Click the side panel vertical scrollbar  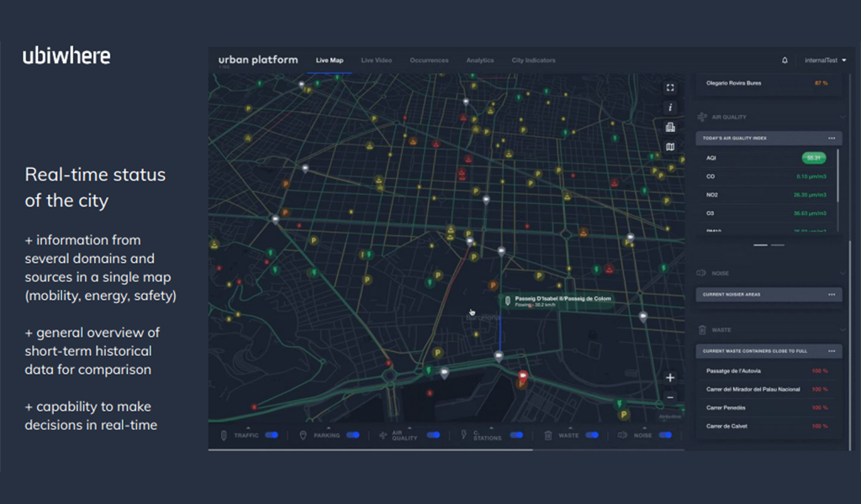[850, 345]
